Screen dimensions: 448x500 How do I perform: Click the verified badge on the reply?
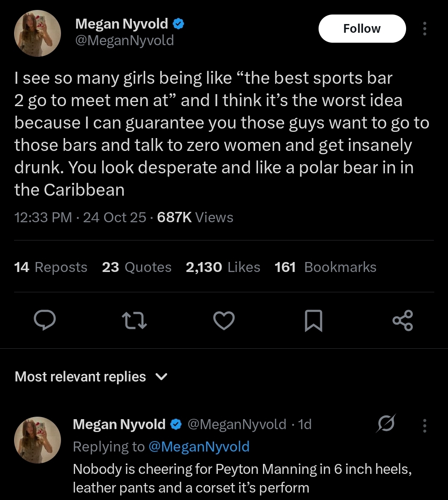click(x=176, y=424)
